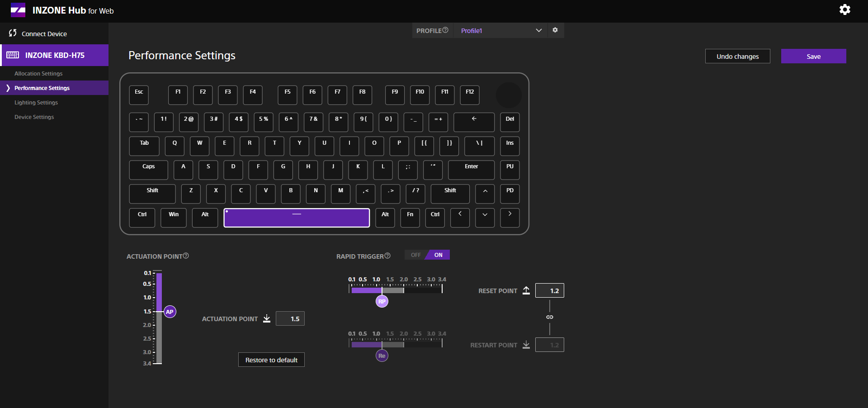
Task: Select the Tab key
Action: [144, 146]
